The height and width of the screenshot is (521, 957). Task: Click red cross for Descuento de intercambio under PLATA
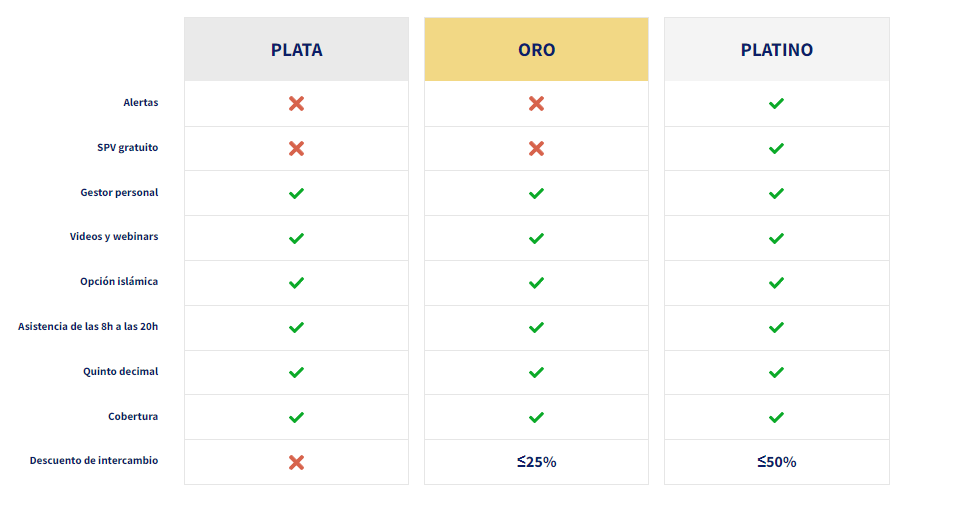coord(297,462)
